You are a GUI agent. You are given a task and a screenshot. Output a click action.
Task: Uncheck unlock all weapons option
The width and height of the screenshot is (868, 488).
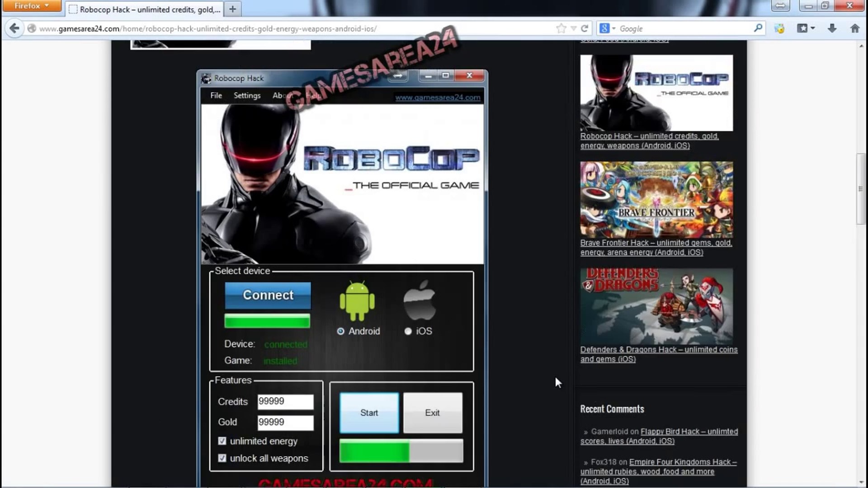point(222,458)
